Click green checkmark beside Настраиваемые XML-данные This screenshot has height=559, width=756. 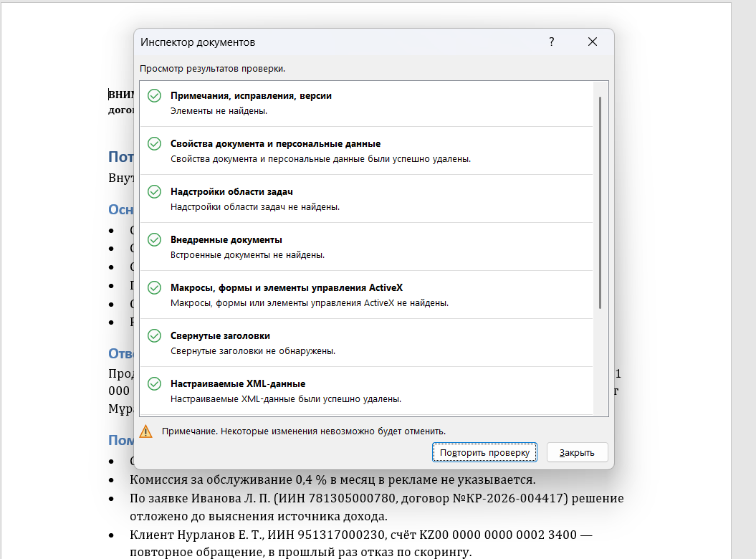(154, 383)
